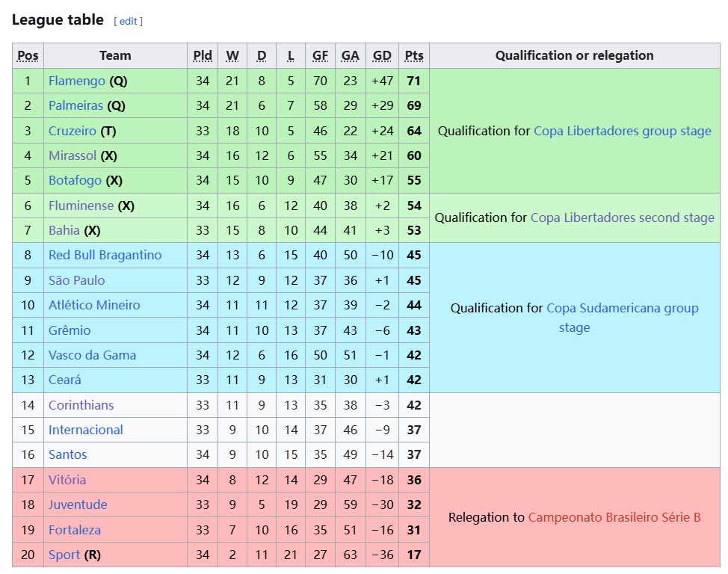Open the Palmeiras team page

click(76, 105)
